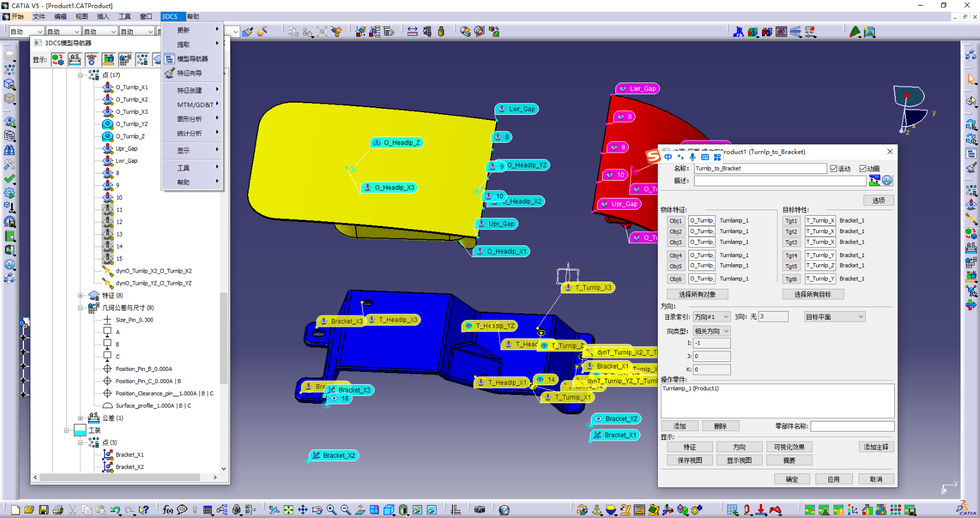This screenshot has height=518, width=980.
Task: Click the keyboard icon on input method bar
Action: coord(705,157)
